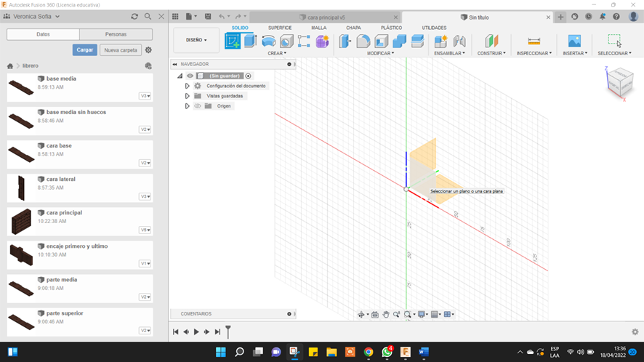Toggle visibility of the unsaved component
The width and height of the screenshot is (644, 362).
(190, 76)
